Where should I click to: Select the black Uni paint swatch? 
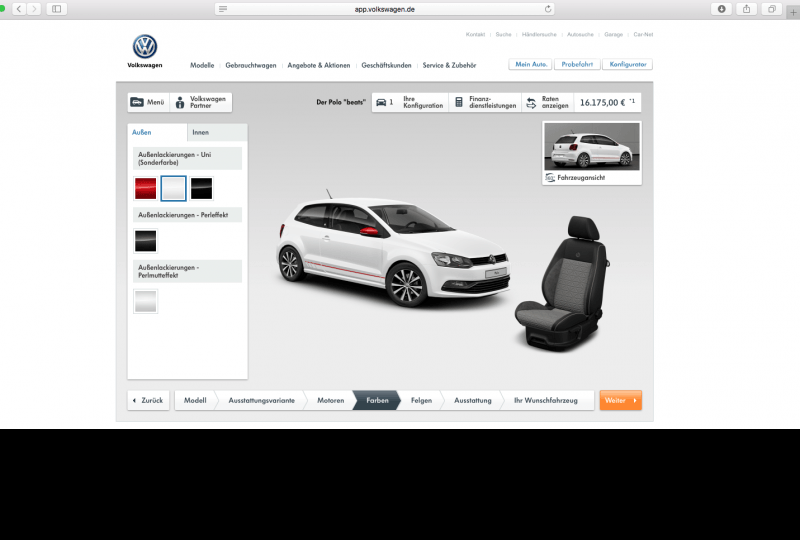[202, 188]
